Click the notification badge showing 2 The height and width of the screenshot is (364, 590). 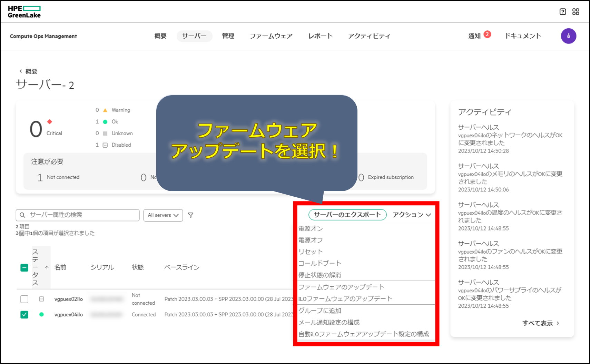(487, 34)
